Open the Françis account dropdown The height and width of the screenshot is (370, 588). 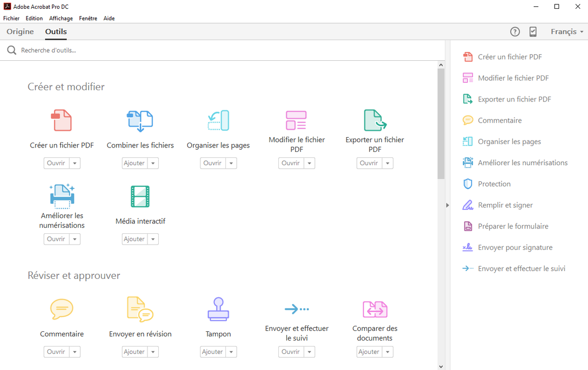point(567,32)
